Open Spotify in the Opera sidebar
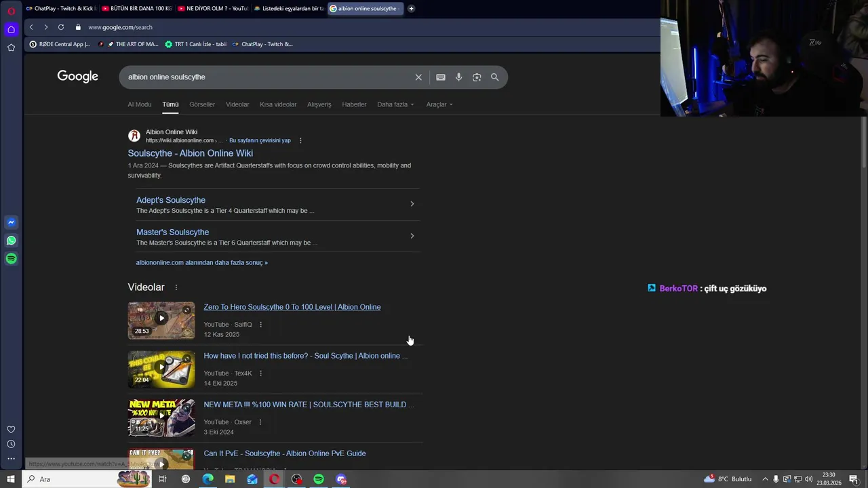 pos(11,258)
